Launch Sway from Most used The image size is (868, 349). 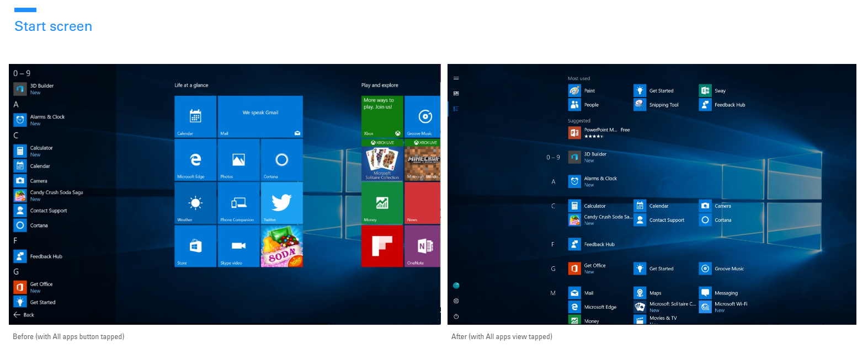(x=713, y=90)
